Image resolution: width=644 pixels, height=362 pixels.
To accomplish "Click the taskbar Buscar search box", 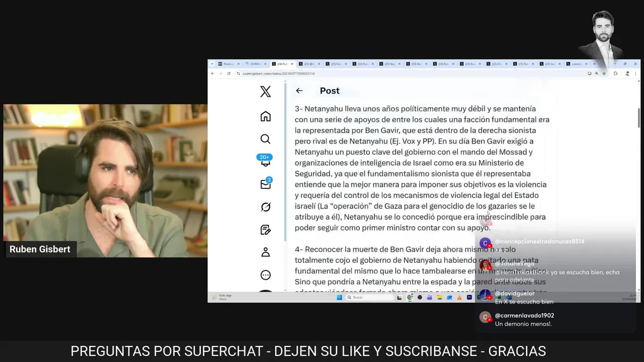I will [x=370, y=297].
